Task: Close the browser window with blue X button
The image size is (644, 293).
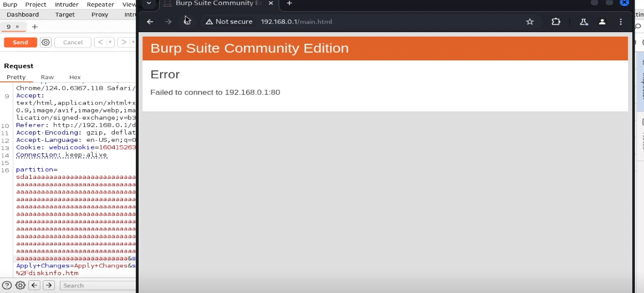Action: [x=625, y=2]
